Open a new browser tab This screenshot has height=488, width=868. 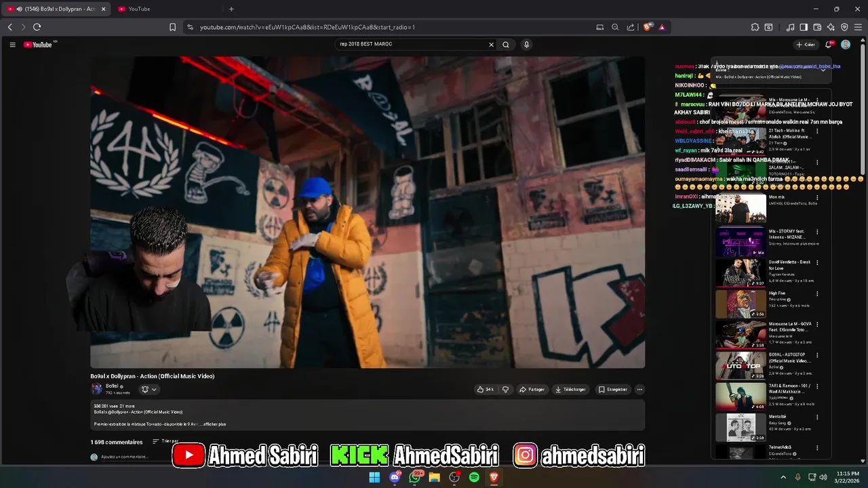tap(231, 9)
